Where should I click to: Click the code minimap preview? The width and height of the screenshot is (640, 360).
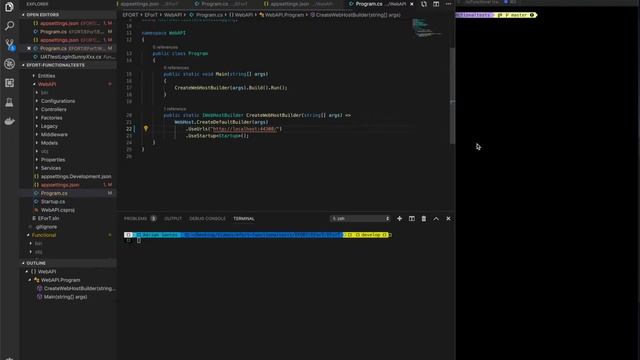click(427, 29)
